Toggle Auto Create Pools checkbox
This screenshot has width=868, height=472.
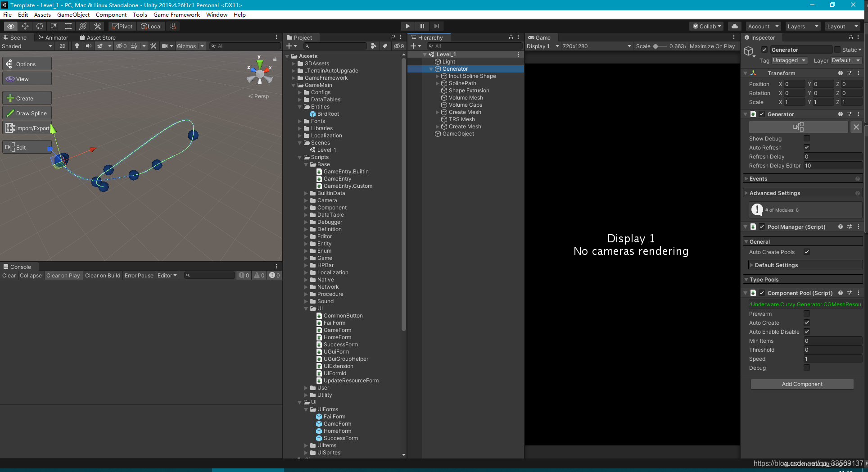[x=807, y=252]
